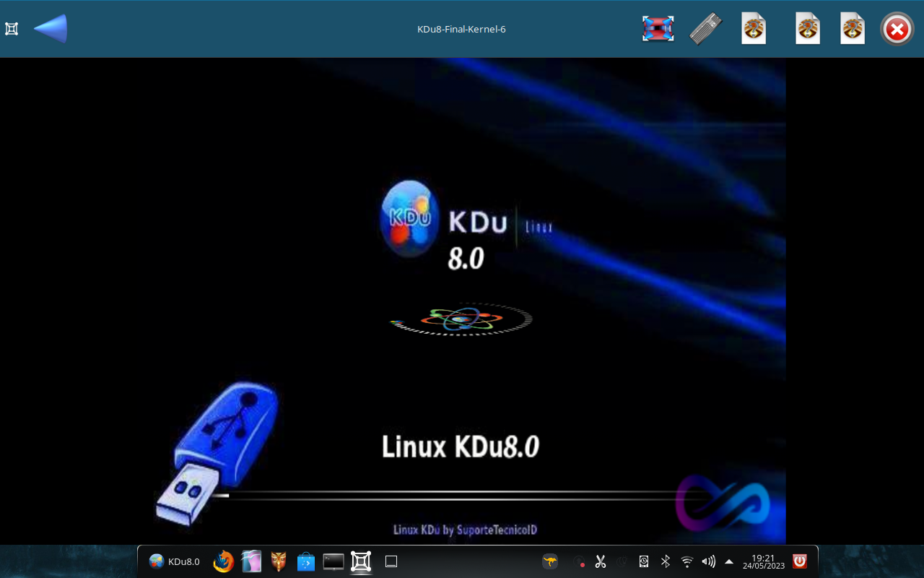Open Bluetooth settings in the tray
This screenshot has width=924, height=578.
(666, 561)
